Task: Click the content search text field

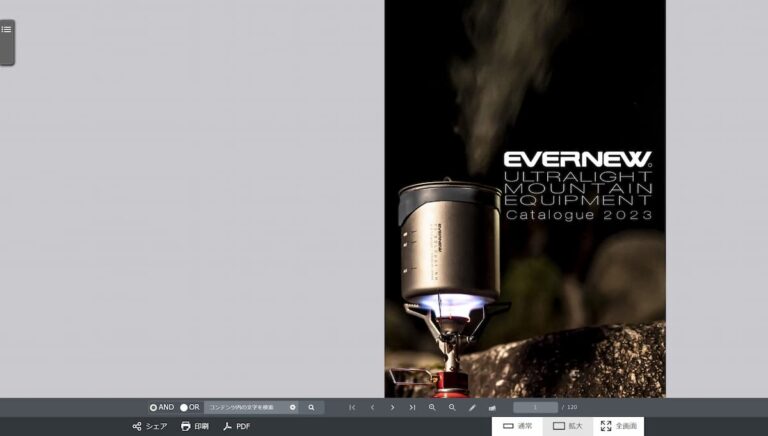Action: point(245,408)
